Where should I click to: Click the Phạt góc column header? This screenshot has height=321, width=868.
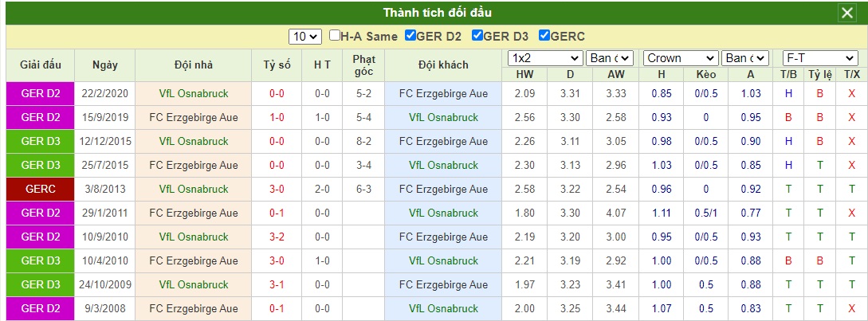[x=363, y=65]
